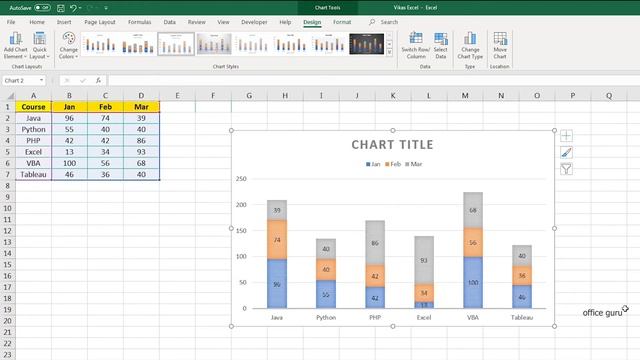Select the dark background chart style
This screenshot has width=640, height=360.
coord(366,44)
